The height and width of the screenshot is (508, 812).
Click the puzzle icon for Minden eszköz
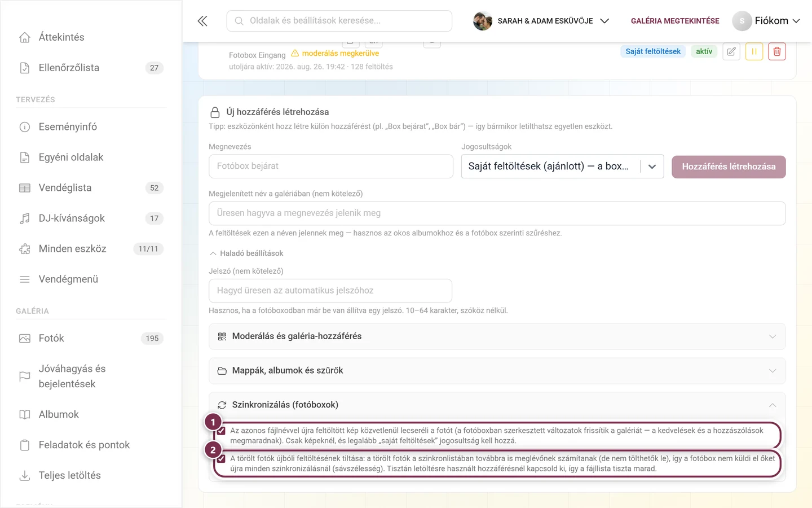click(x=25, y=249)
